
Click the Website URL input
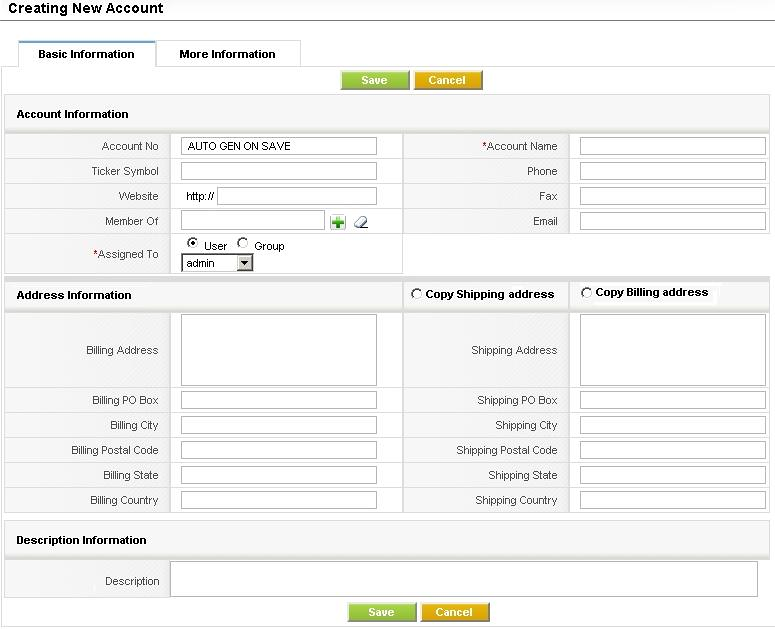point(297,196)
